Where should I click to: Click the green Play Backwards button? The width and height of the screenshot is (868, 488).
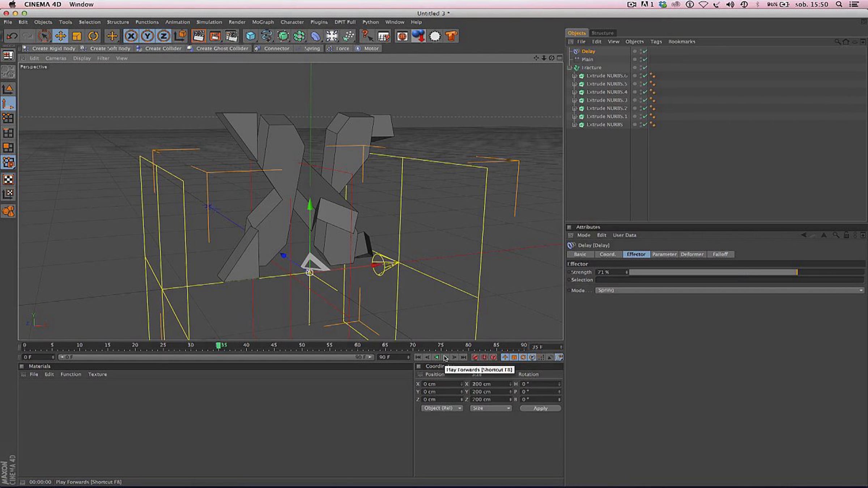pyautogui.click(x=437, y=357)
